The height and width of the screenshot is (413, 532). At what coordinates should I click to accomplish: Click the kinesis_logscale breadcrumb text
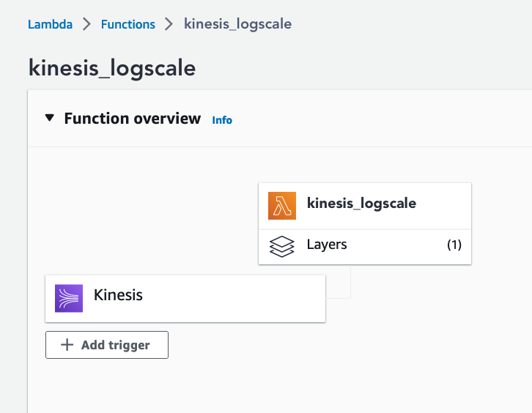(237, 24)
